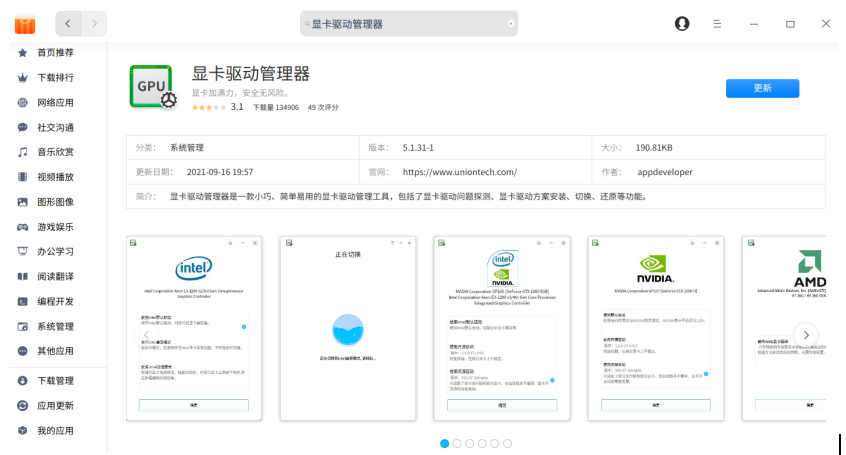Go back with the left arrow button
The image size is (846, 455).
[x=68, y=24]
